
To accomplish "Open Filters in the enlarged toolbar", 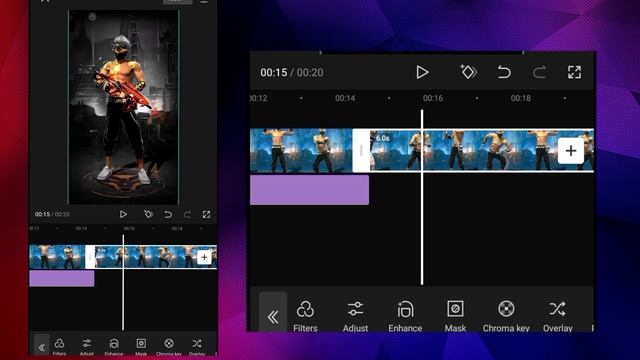I will [305, 316].
